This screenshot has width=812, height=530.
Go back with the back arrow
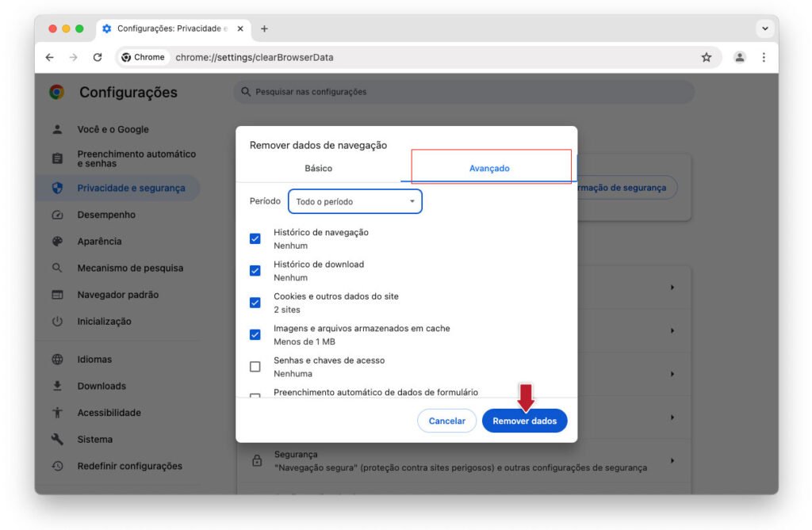(x=50, y=58)
